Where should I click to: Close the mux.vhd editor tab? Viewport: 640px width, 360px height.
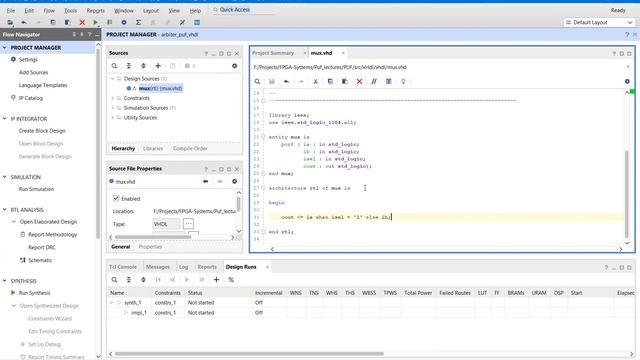343,53
